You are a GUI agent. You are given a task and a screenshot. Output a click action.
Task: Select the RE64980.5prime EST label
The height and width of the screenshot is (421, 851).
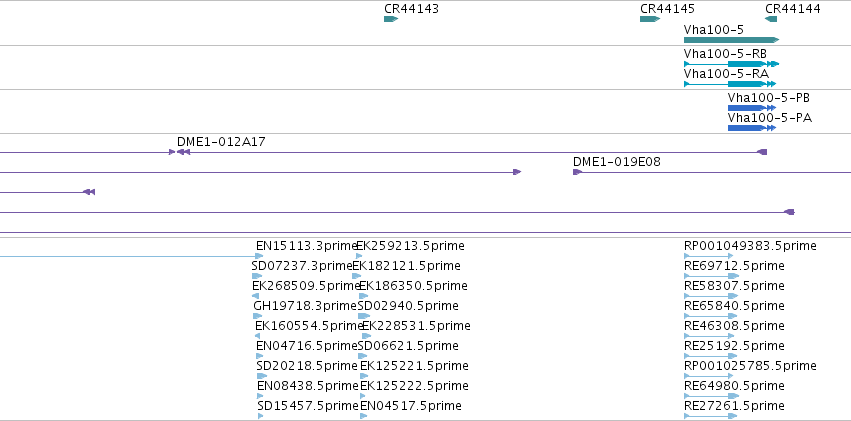734,386
